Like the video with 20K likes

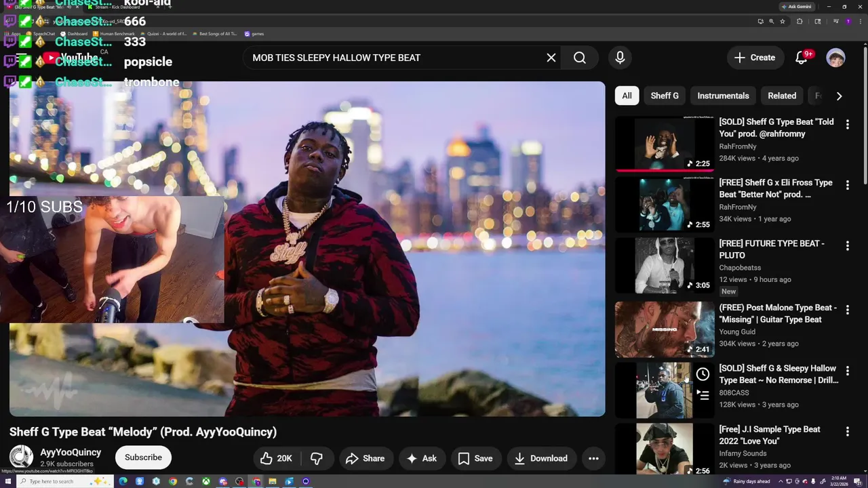[x=276, y=458]
